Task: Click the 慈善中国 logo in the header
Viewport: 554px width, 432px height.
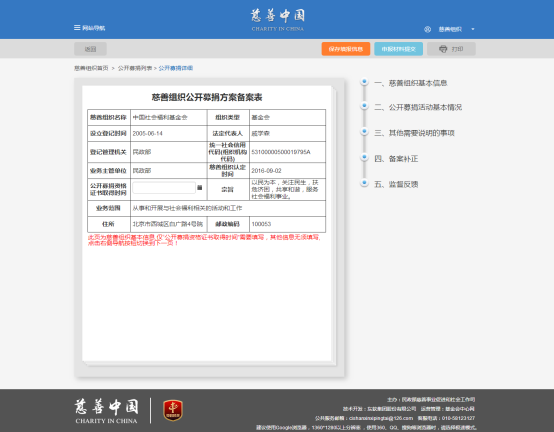Action: 278,20
